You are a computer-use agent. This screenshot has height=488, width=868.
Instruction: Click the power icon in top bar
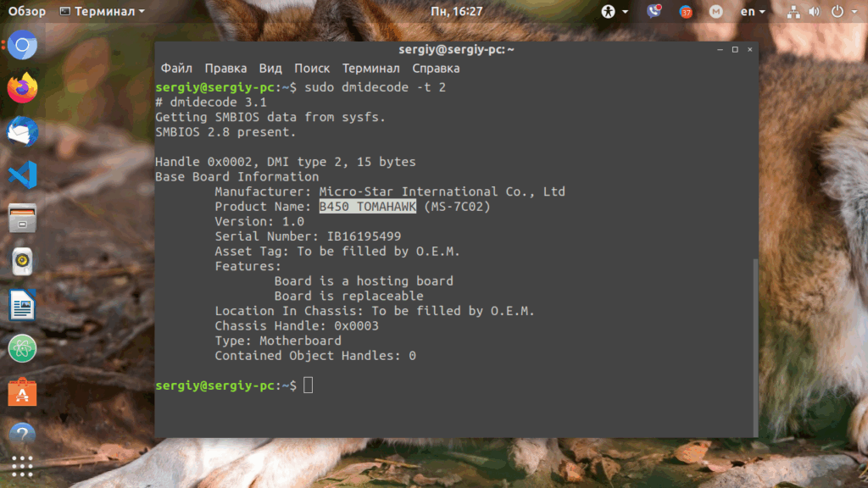(x=837, y=11)
